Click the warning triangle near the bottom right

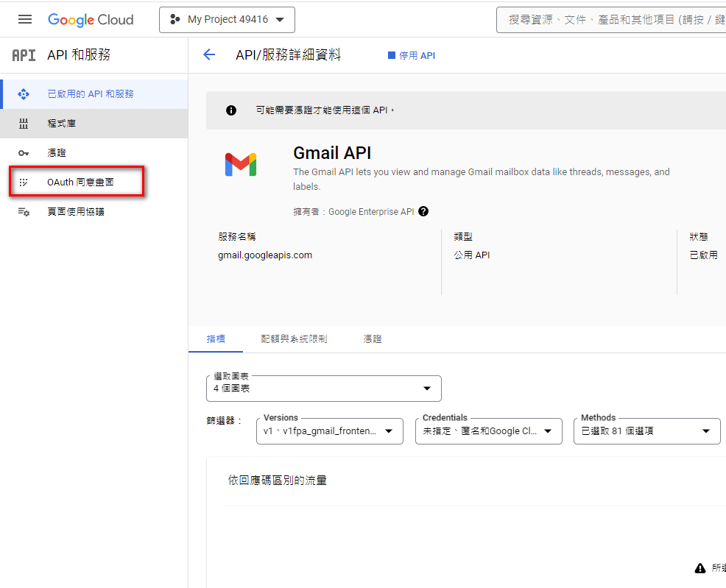(699, 567)
